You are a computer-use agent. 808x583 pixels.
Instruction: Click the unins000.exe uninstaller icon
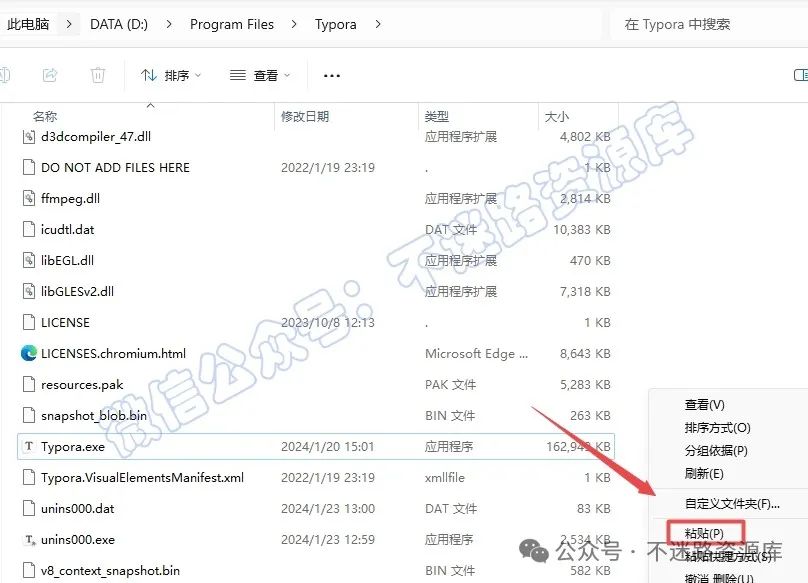[x=30, y=540]
